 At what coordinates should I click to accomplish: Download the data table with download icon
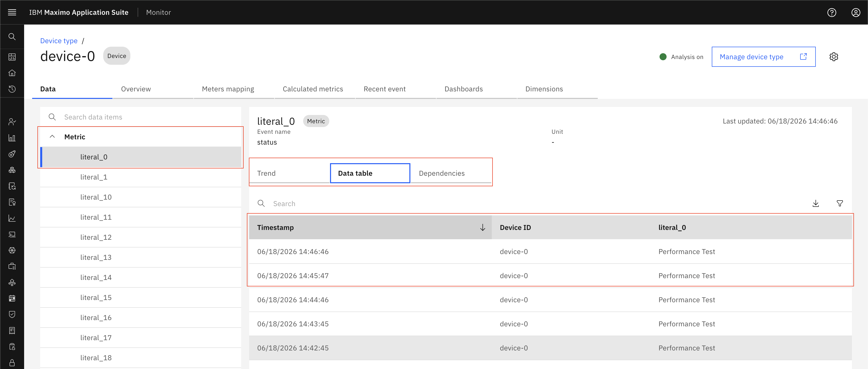click(816, 203)
